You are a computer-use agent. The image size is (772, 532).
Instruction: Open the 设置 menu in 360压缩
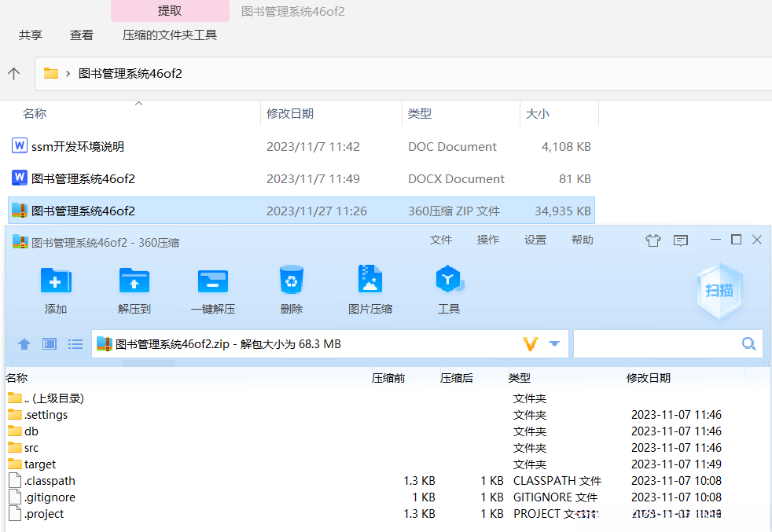point(535,240)
